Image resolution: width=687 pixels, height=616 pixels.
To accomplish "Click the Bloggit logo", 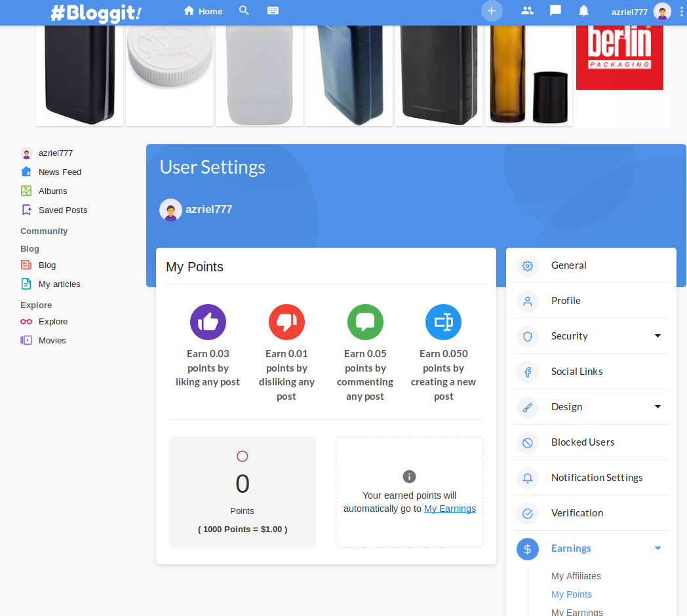I will click(96, 12).
